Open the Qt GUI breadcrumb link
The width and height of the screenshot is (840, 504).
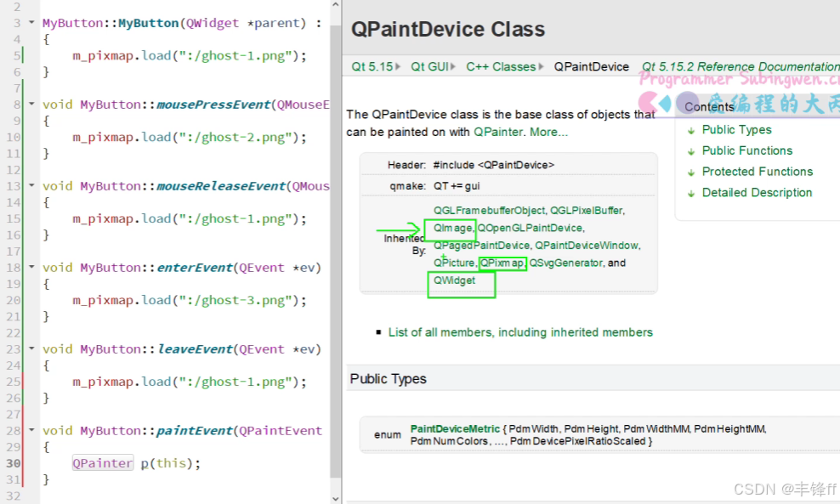pos(429,67)
